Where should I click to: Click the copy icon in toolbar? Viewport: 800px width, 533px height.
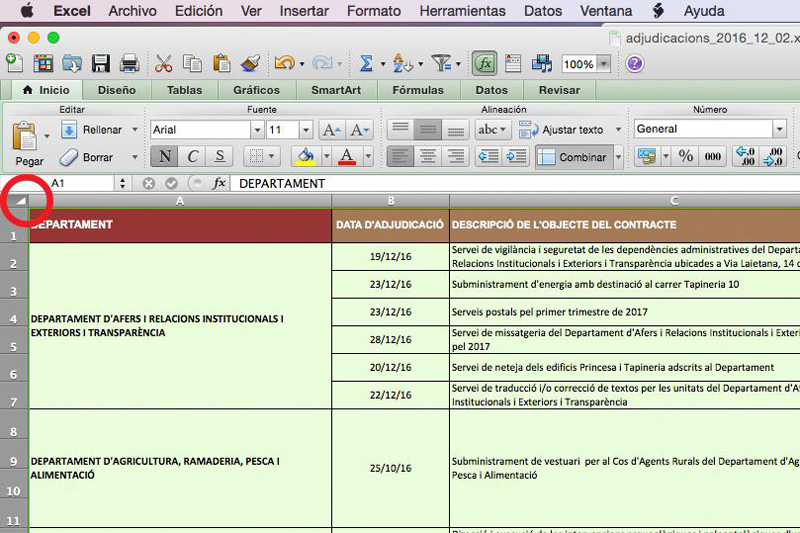(192, 64)
